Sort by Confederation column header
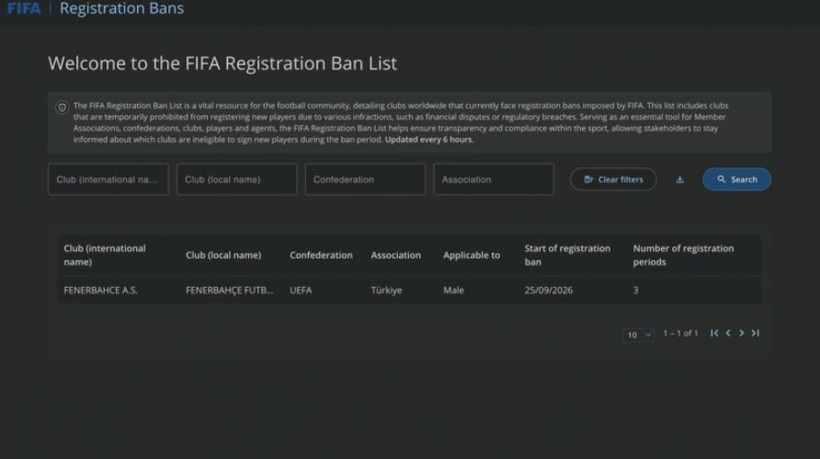This screenshot has height=459, width=820. click(x=321, y=255)
